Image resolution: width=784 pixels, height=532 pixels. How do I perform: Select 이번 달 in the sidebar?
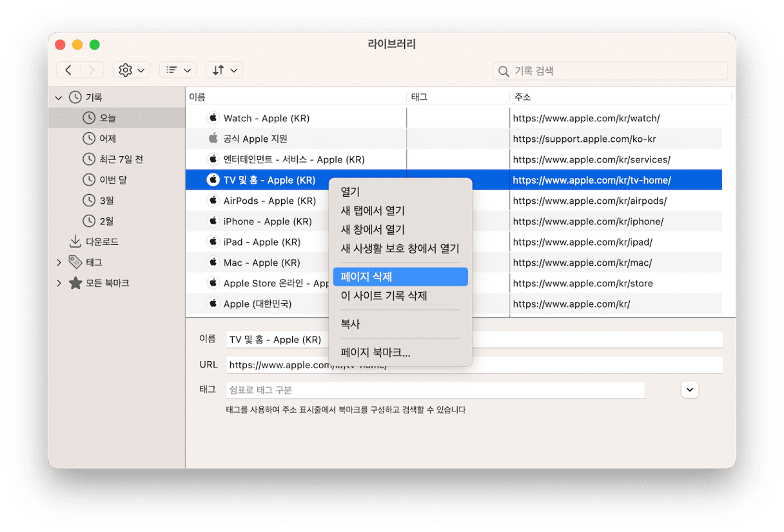pyautogui.click(x=117, y=180)
